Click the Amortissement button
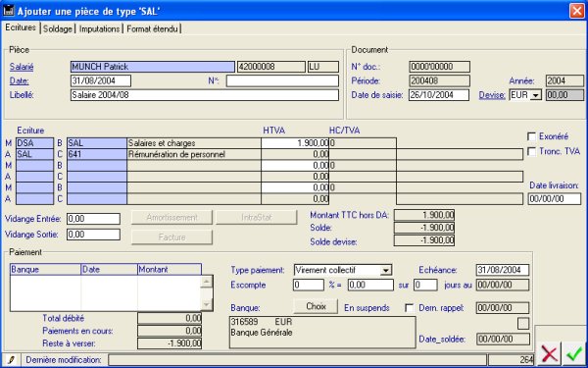This screenshot has width=588, height=368. click(171, 218)
